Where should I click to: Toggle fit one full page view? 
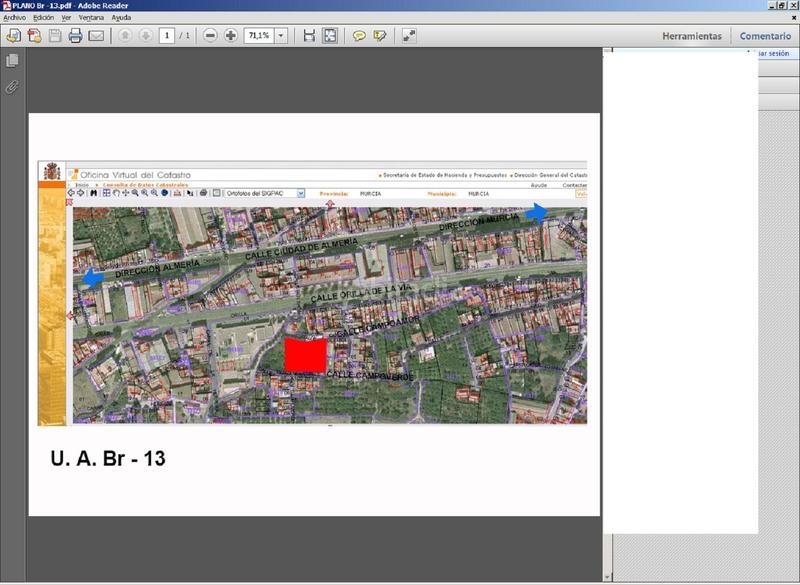(330, 36)
